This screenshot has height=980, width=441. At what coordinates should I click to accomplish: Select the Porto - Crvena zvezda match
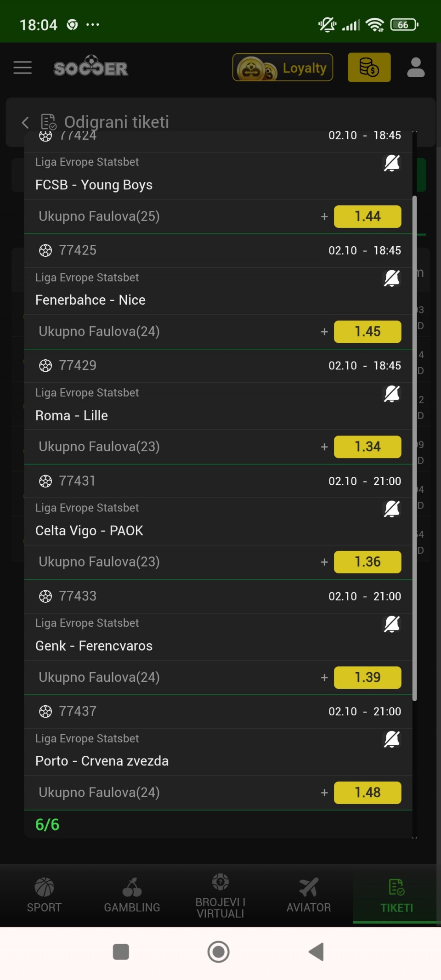click(102, 761)
